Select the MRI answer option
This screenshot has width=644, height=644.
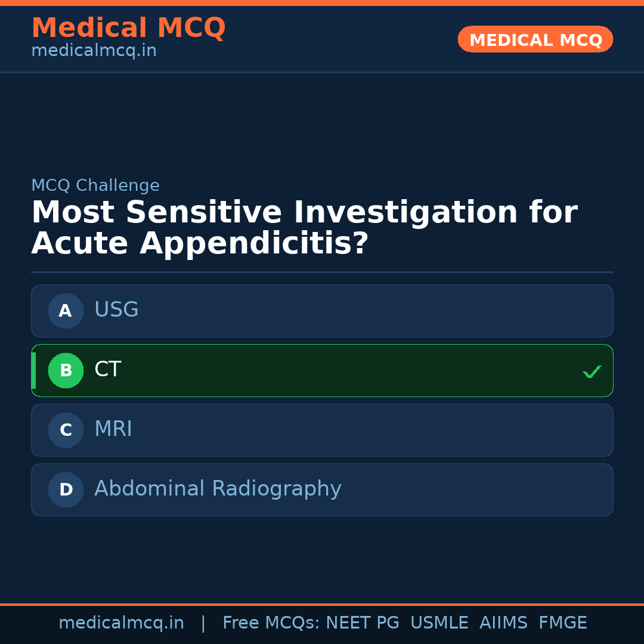(x=322, y=430)
